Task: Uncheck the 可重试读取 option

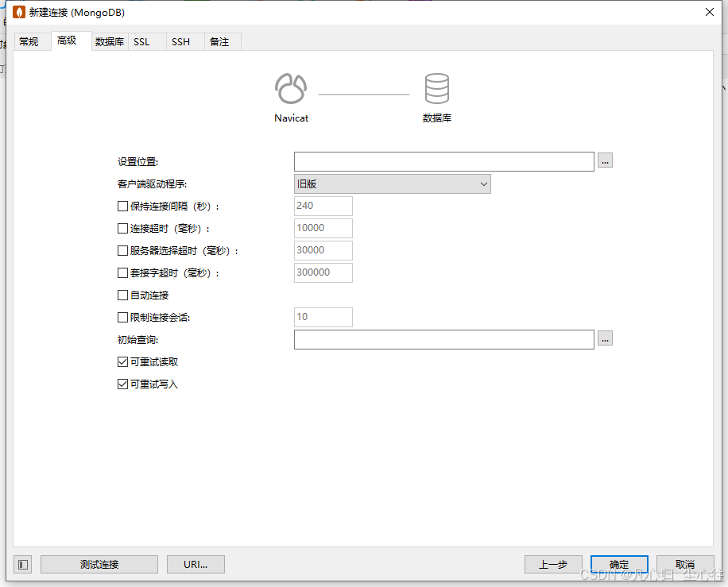Action: point(122,361)
